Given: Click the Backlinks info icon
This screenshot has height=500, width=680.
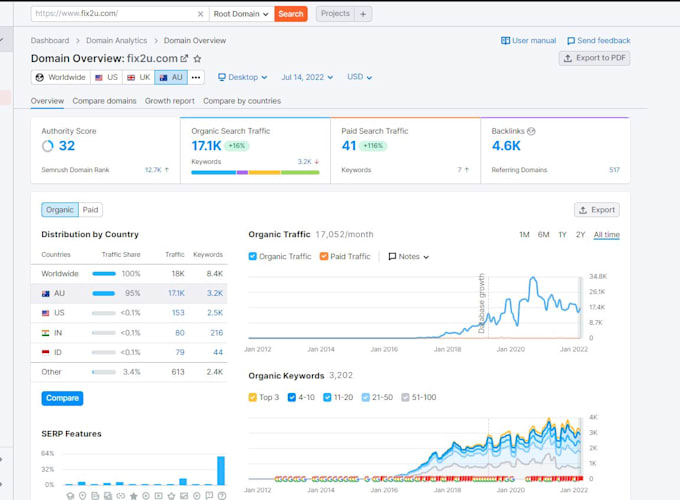Looking at the screenshot, I should pos(531,131).
